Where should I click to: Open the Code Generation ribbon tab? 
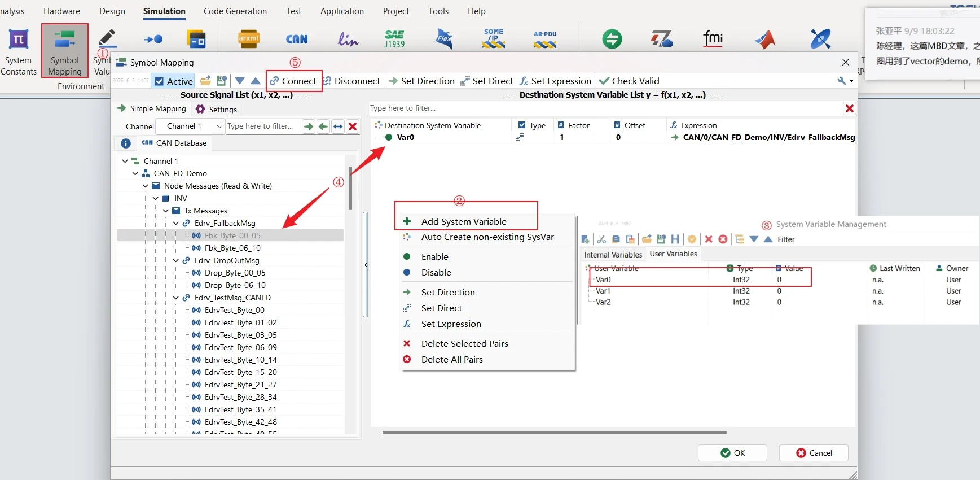(x=235, y=11)
